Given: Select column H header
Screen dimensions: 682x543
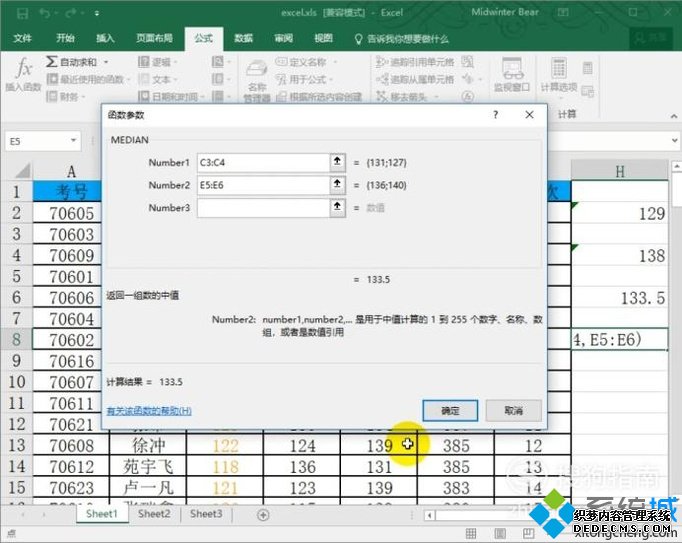Looking at the screenshot, I should tap(620, 171).
